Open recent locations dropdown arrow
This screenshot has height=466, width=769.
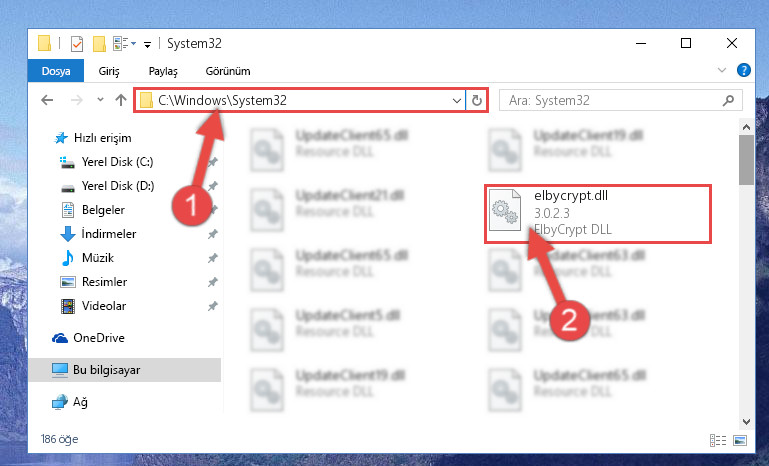coord(100,100)
